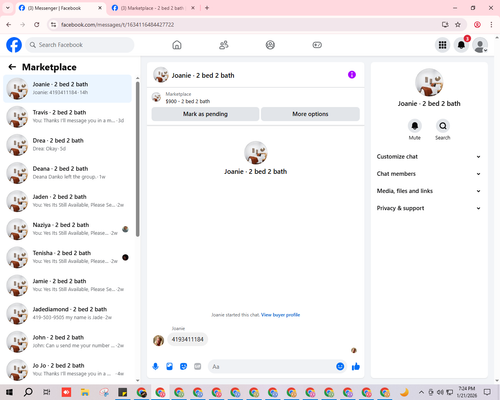The image size is (500, 400).
Task: Click the Facebook logo
Action: click(x=14, y=45)
